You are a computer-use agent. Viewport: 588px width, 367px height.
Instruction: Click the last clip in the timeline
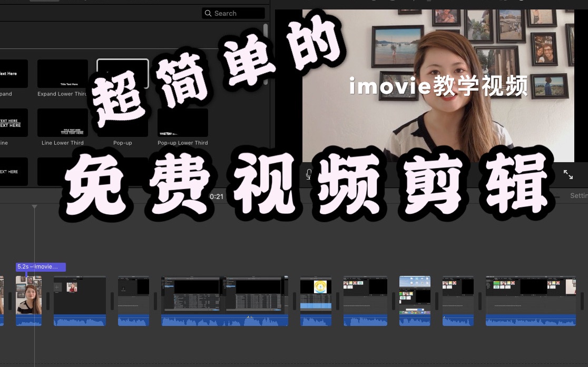tap(530, 300)
